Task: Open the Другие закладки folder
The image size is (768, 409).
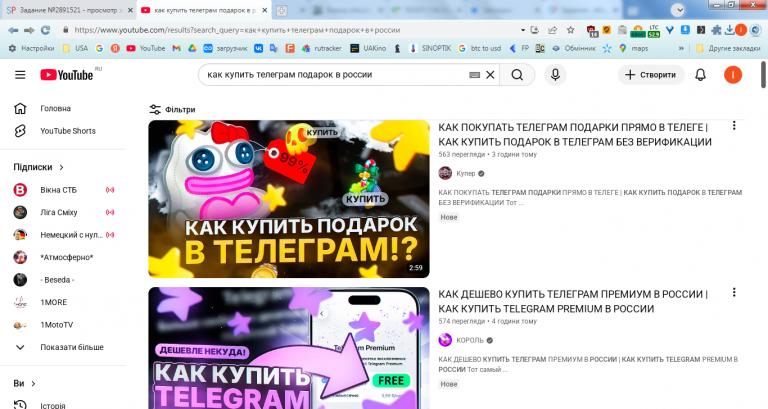Action: coord(728,48)
